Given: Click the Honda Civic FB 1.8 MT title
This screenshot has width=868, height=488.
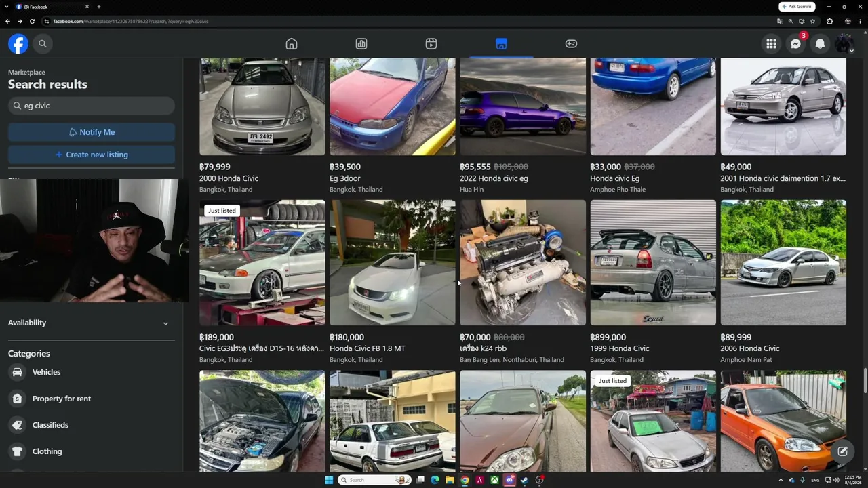Looking at the screenshot, I should [368, 348].
